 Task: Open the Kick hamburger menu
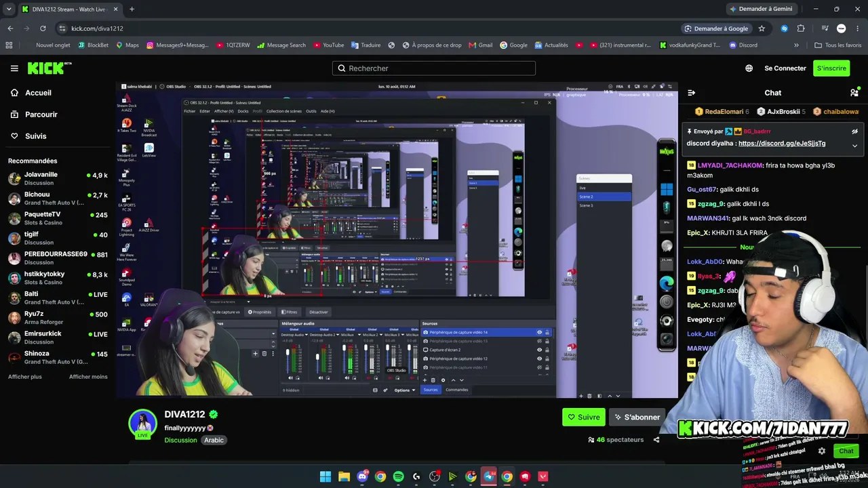point(14,68)
